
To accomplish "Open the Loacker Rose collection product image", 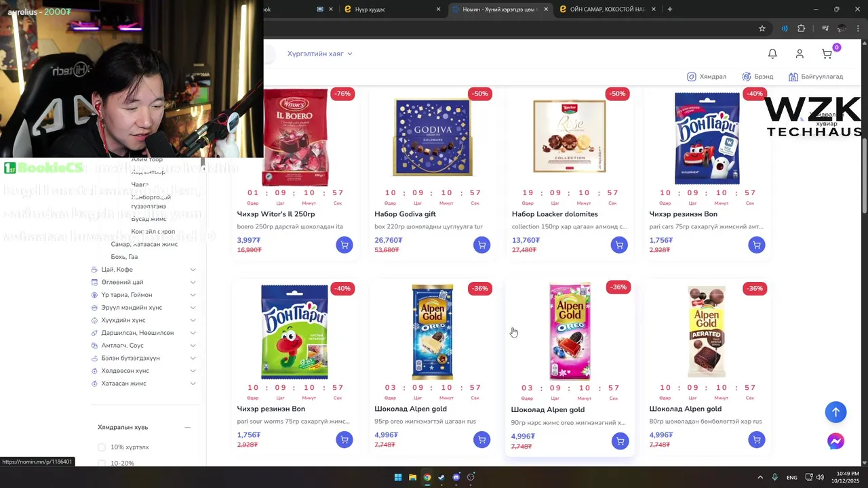I will click(x=570, y=136).
